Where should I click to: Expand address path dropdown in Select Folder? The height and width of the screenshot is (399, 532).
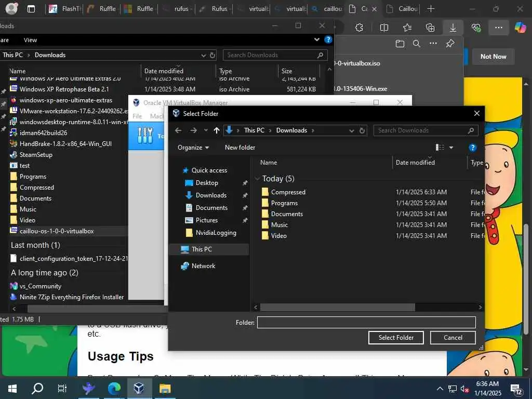tap(352, 130)
